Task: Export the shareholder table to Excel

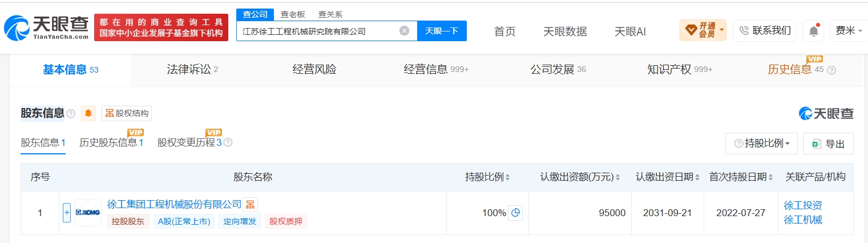Action: 828,144
